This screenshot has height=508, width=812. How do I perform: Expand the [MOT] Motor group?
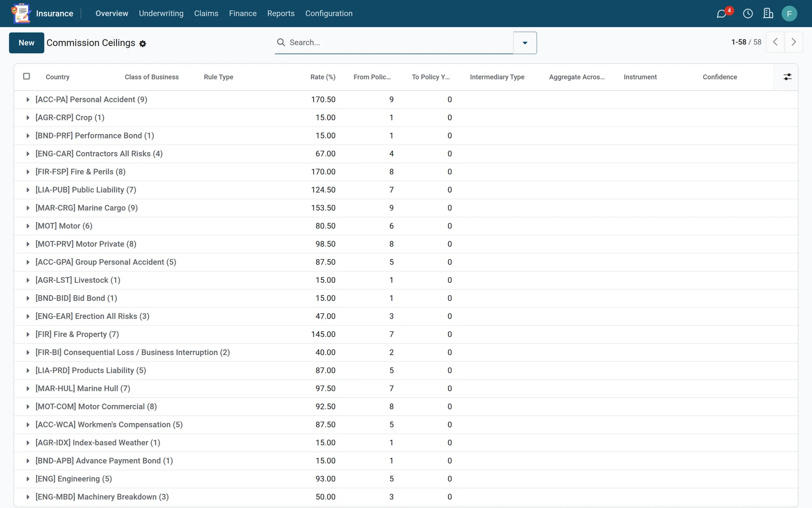pyautogui.click(x=406, y=226)
